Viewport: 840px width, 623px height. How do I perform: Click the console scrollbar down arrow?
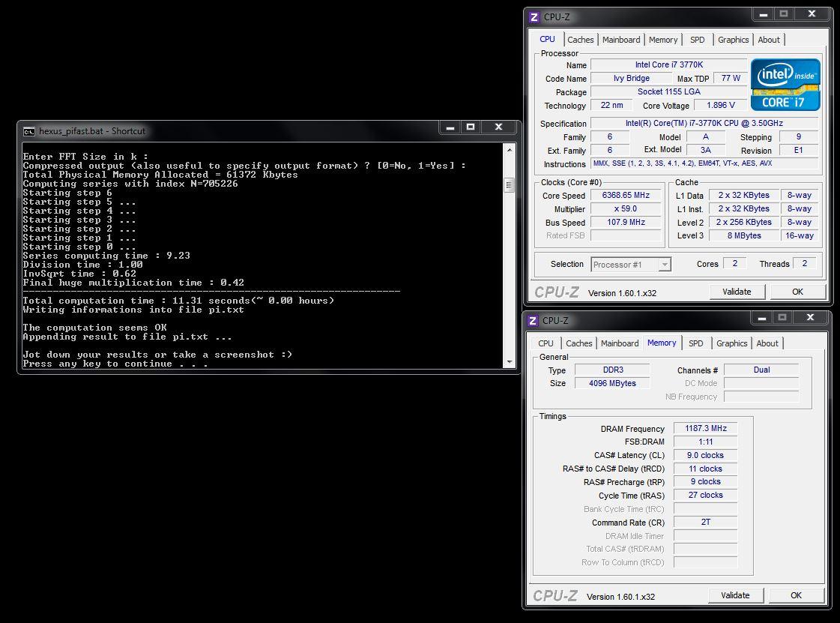pyautogui.click(x=509, y=362)
